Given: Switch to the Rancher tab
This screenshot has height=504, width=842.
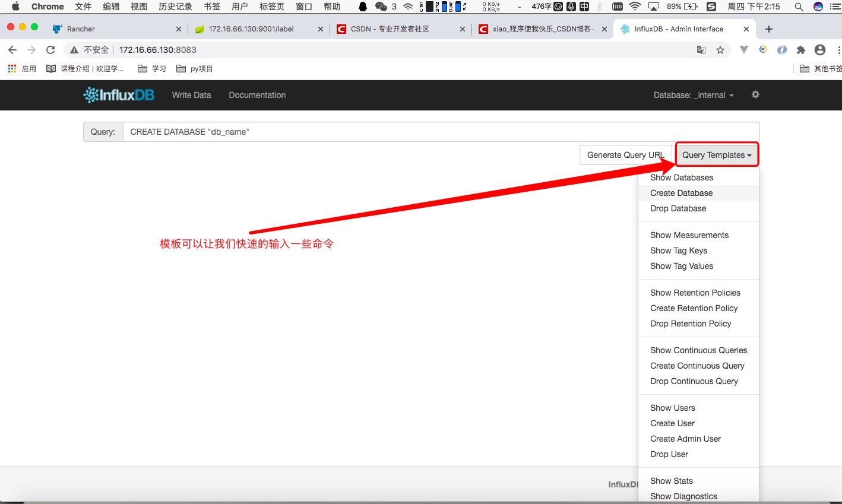Looking at the screenshot, I should 116,29.
